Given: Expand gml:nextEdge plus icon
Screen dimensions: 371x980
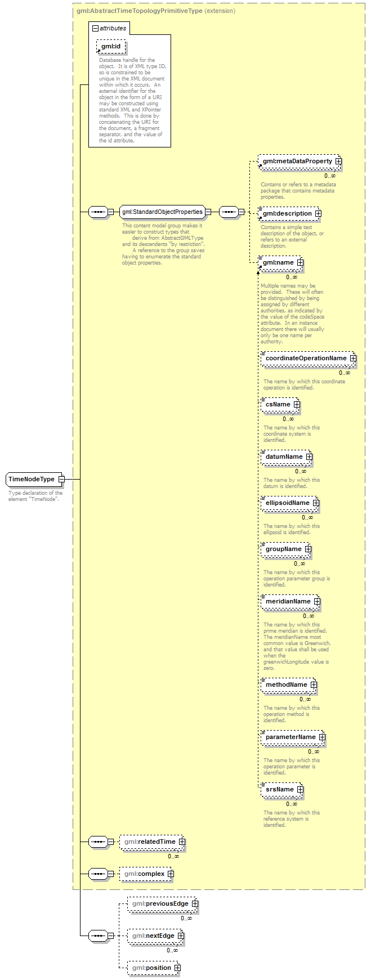Looking at the screenshot, I should 181,936.
